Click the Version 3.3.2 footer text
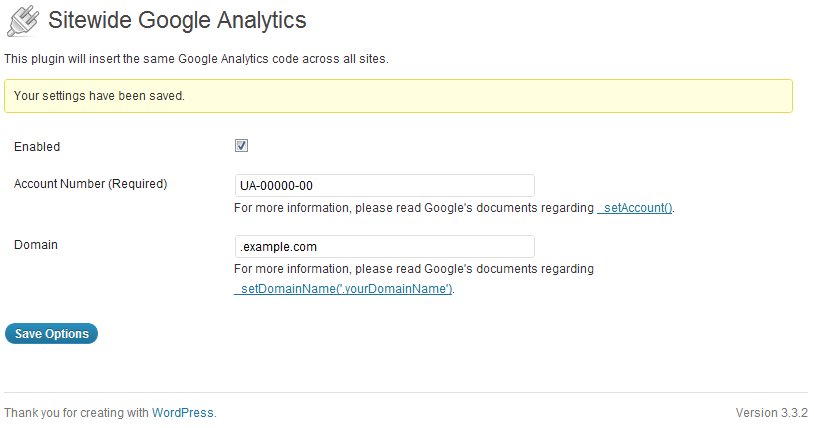 point(771,413)
